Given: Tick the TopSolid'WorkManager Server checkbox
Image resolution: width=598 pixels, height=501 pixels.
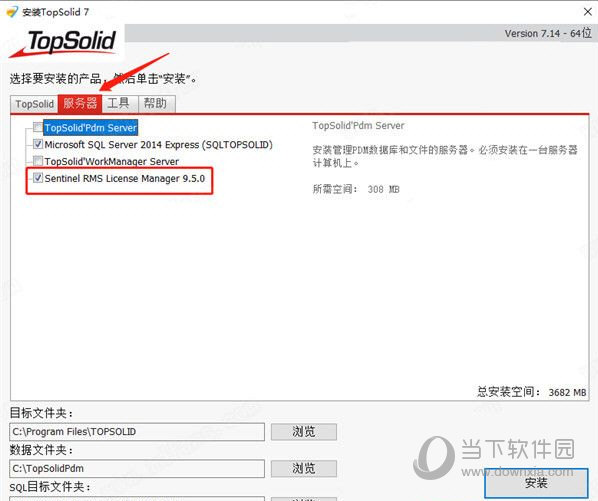Looking at the screenshot, I should (x=38, y=161).
